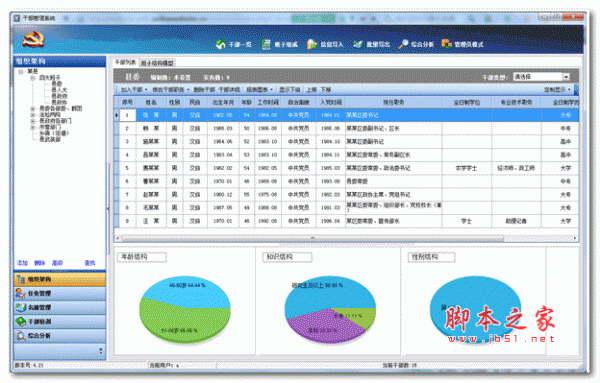Click 下移 toolbar button

click(x=326, y=90)
